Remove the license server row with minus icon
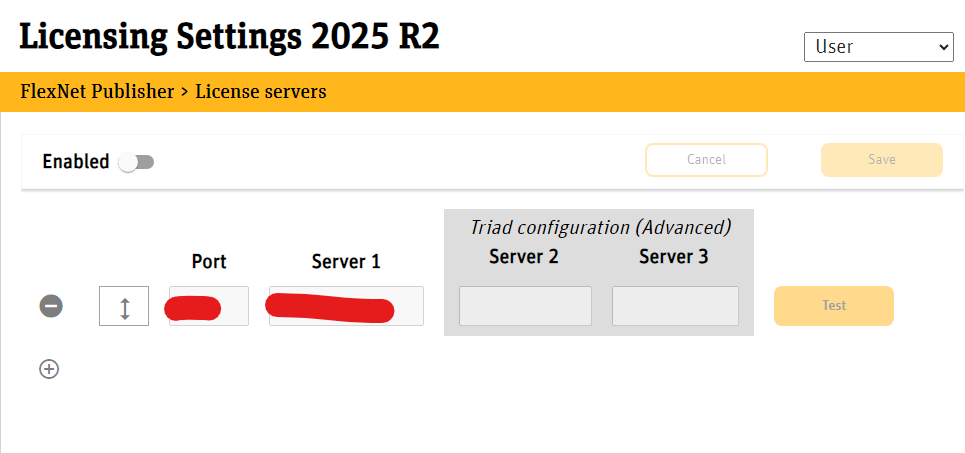965x453 pixels. coord(51,306)
